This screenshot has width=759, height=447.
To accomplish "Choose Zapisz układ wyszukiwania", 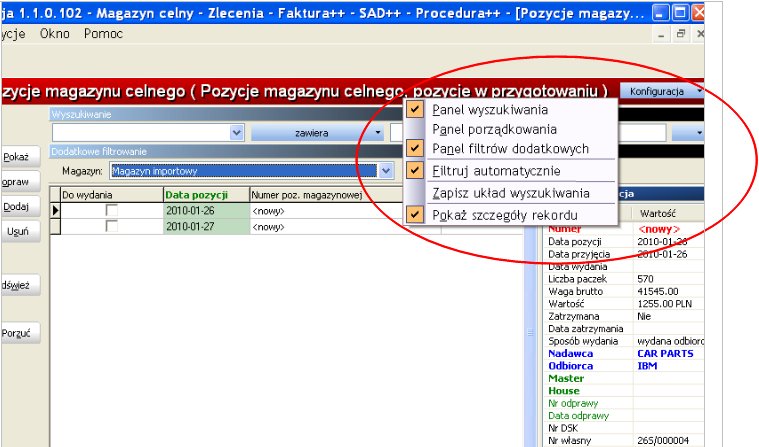I will (510, 193).
